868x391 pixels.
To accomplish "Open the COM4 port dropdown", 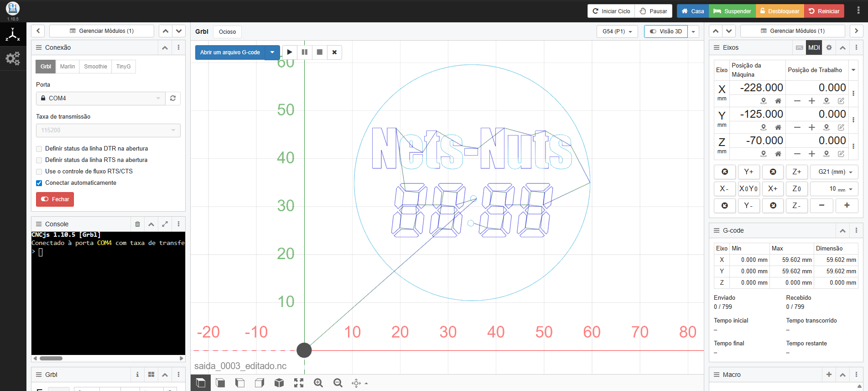I will [x=100, y=98].
